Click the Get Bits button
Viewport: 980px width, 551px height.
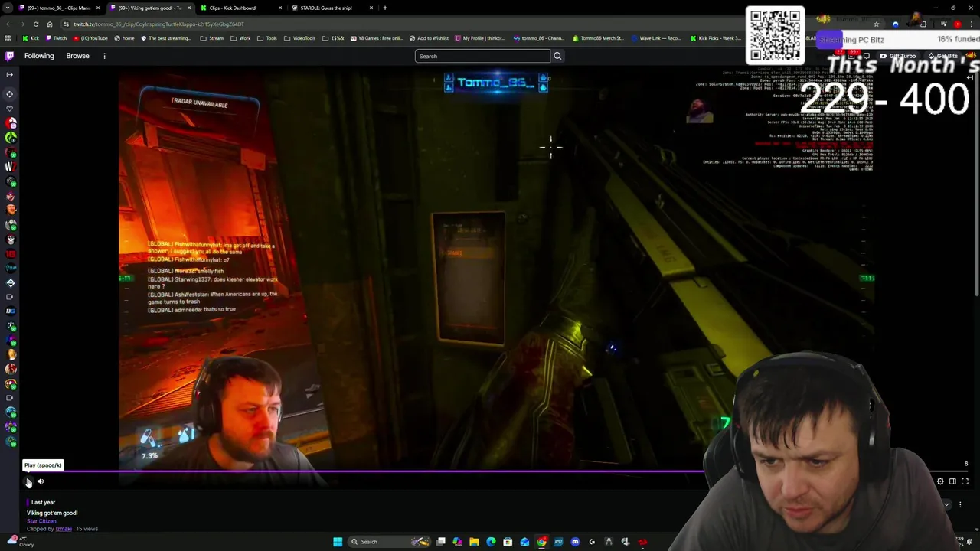(x=943, y=56)
